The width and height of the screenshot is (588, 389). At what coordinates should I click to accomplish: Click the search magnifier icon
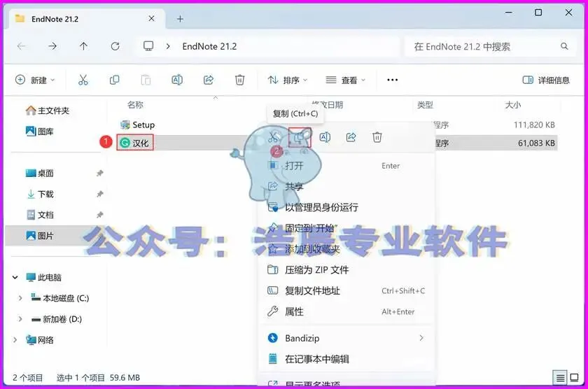[x=564, y=46]
